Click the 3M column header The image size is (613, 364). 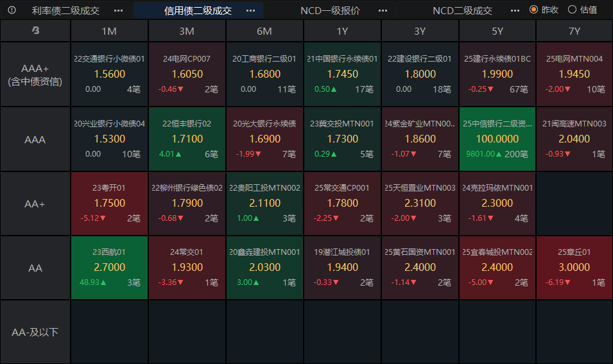tap(187, 31)
